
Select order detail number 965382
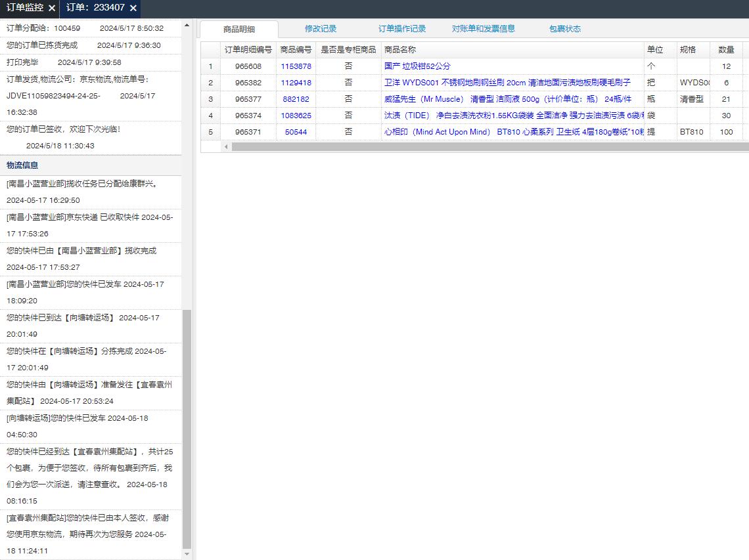click(248, 83)
